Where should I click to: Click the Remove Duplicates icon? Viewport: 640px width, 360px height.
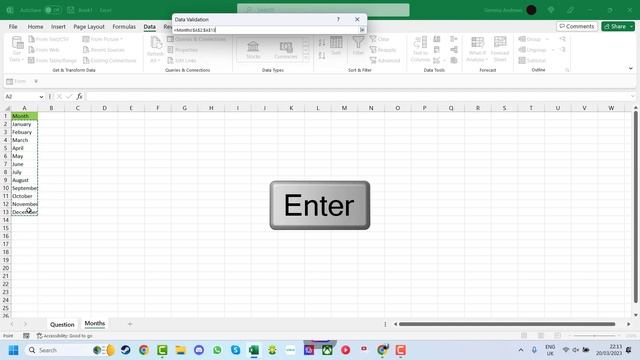437,50
